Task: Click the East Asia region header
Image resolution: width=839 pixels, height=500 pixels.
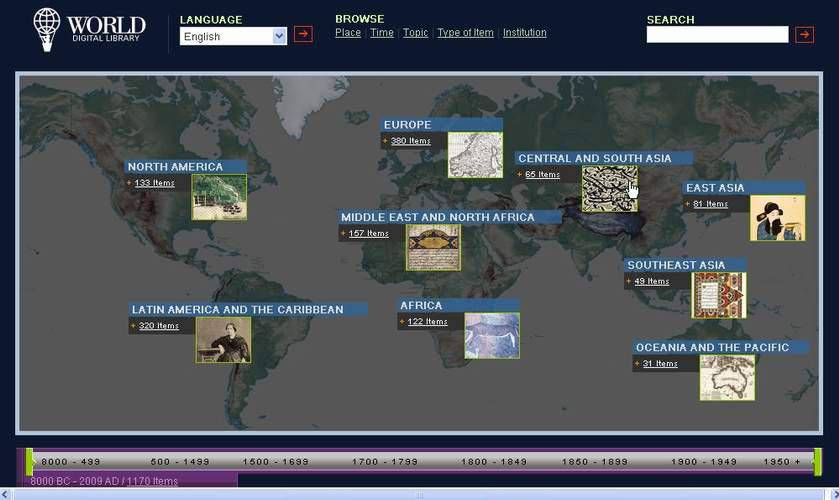Action: (x=744, y=188)
